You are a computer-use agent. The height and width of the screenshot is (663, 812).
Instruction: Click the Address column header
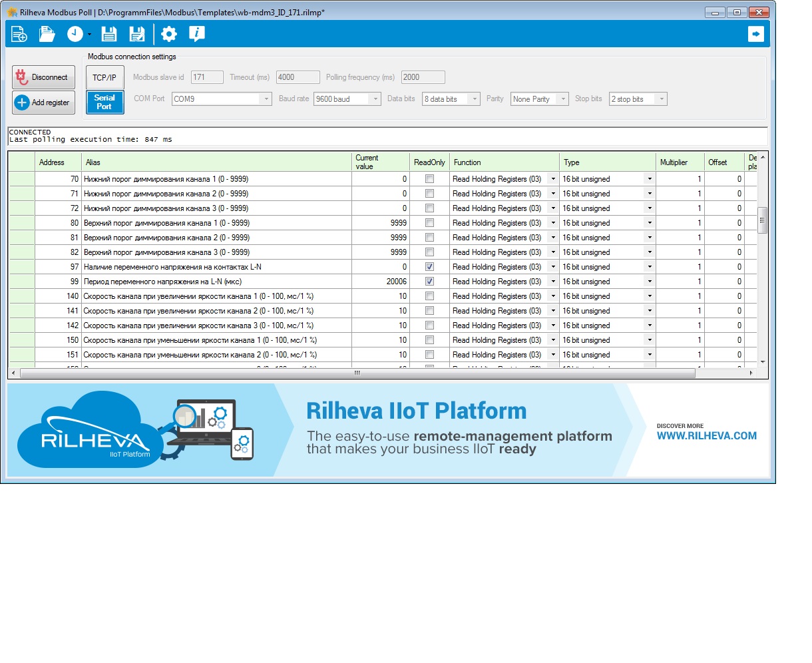pyautogui.click(x=58, y=162)
